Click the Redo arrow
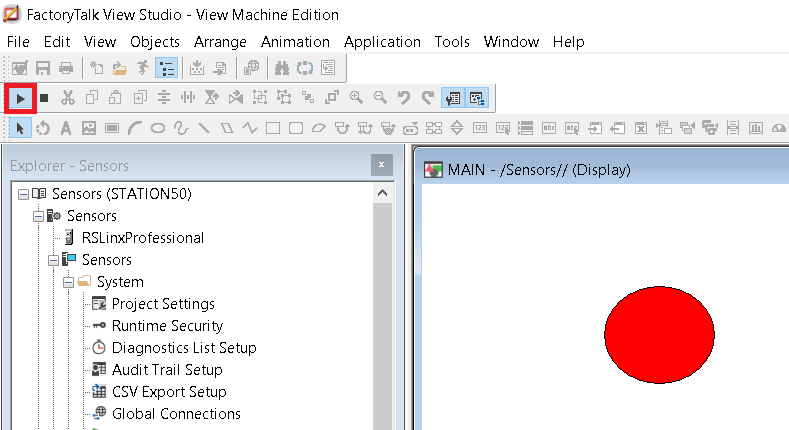 click(428, 98)
